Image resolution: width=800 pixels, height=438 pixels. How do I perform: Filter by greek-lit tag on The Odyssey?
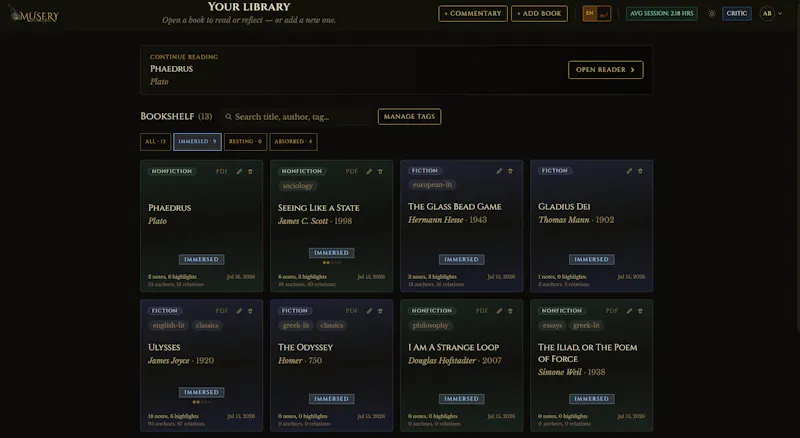pyautogui.click(x=296, y=325)
